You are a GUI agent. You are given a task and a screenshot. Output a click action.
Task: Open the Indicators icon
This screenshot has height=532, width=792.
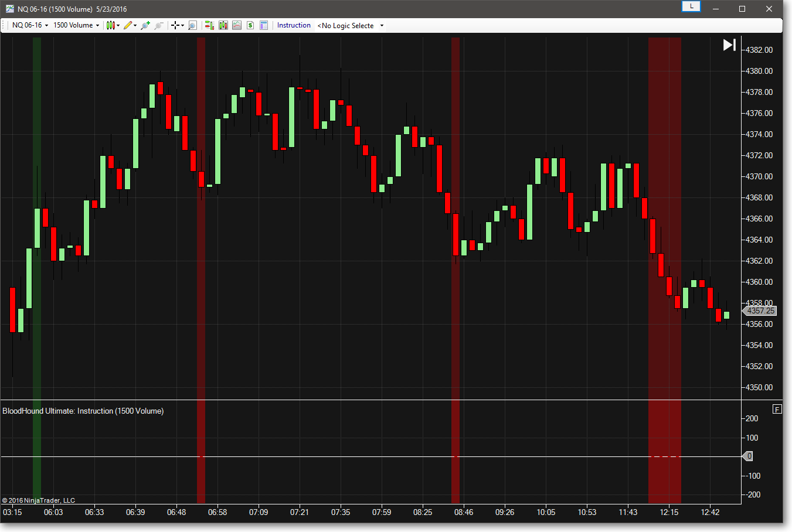click(x=237, y=25)
